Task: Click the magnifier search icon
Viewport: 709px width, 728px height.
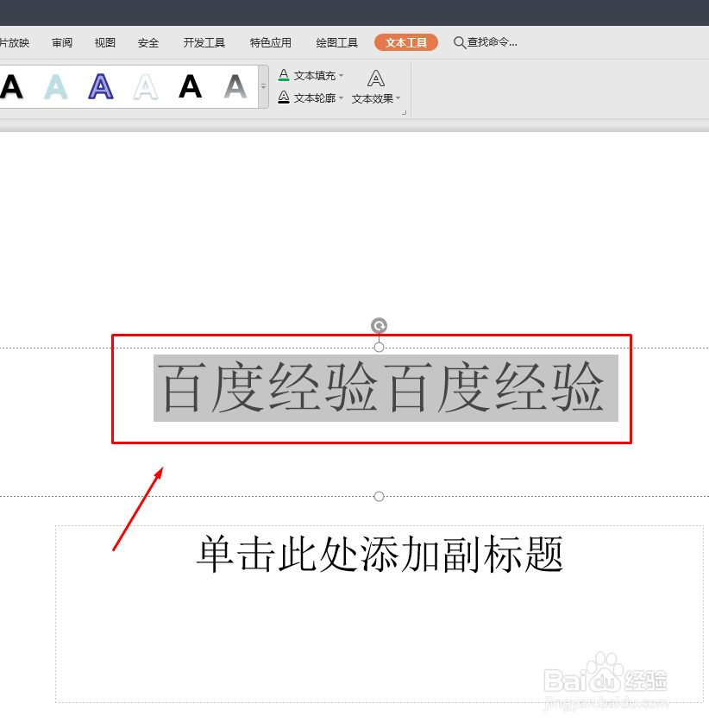Action: click(x=459, y=43)
